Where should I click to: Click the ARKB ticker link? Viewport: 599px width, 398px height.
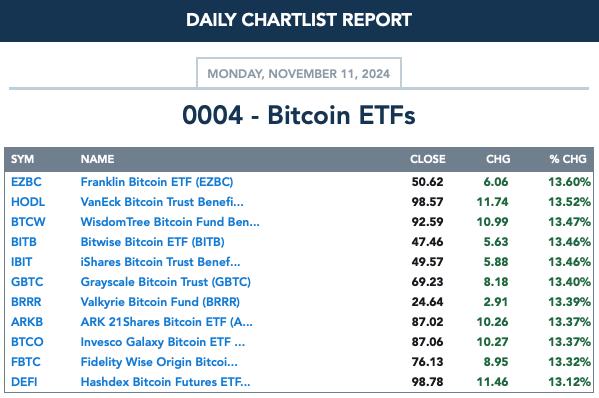tap(27, 322)
